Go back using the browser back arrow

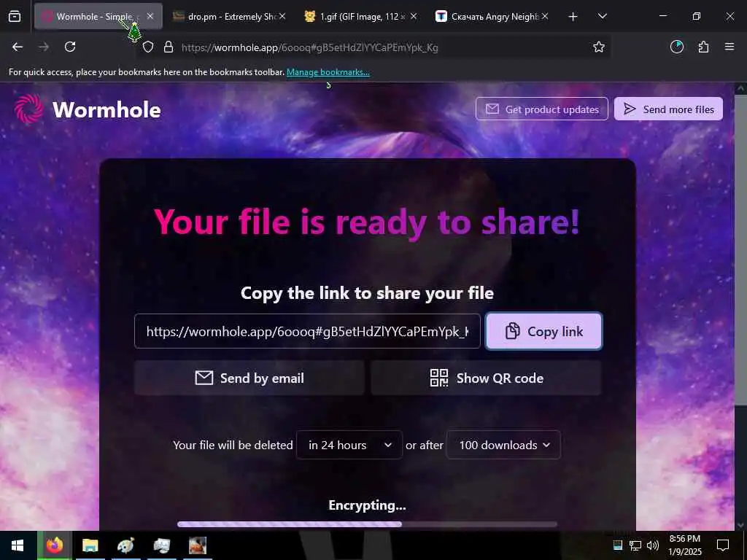tap(18, 47)
